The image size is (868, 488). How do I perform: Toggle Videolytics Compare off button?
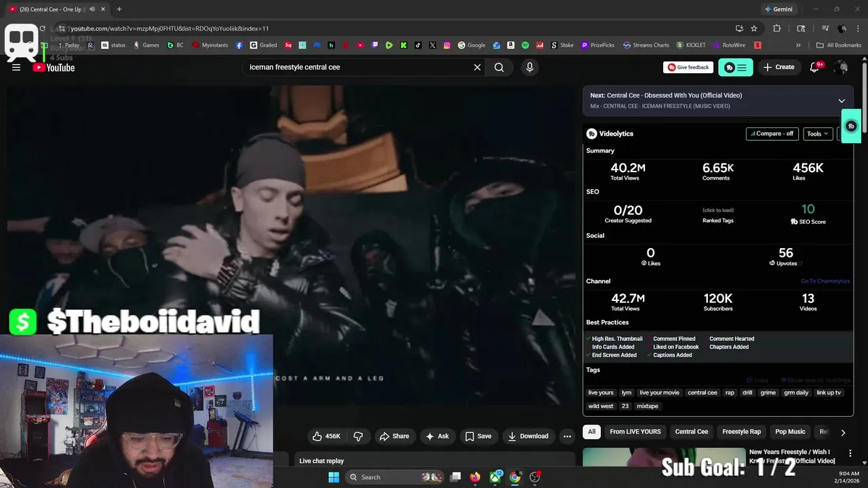point(772,134)
